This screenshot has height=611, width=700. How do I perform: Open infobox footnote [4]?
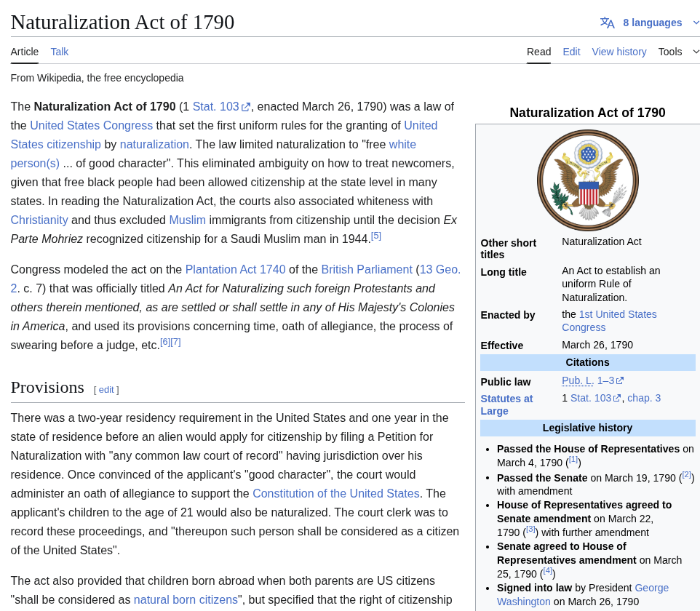(548, 571)
